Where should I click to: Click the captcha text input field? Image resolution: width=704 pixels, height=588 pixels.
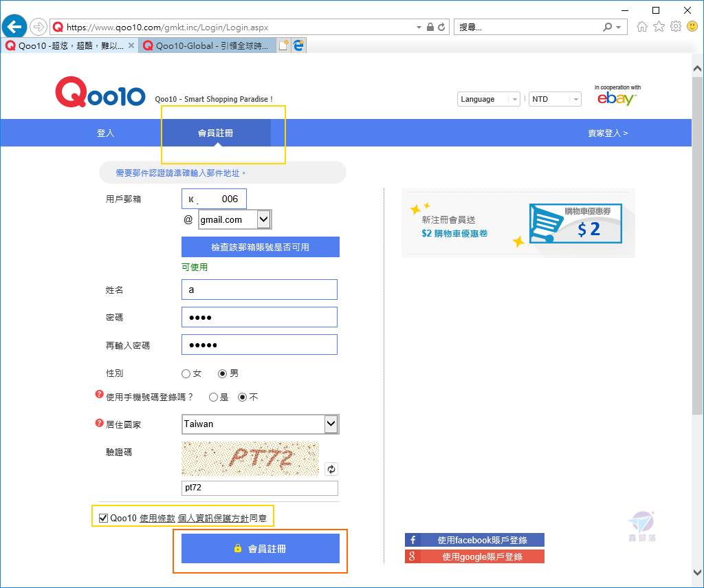[x=259, y=488]
